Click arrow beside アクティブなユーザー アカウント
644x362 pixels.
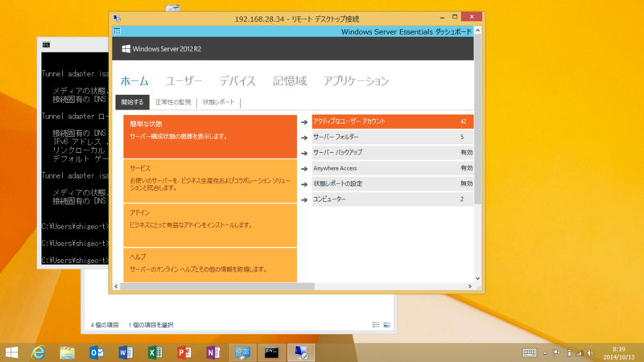[x=304, y=122]
